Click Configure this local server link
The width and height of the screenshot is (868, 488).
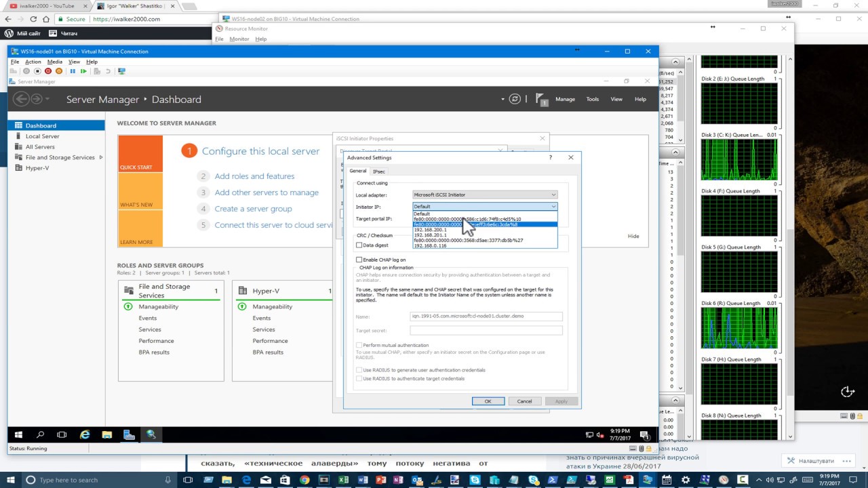coord(260,151)
